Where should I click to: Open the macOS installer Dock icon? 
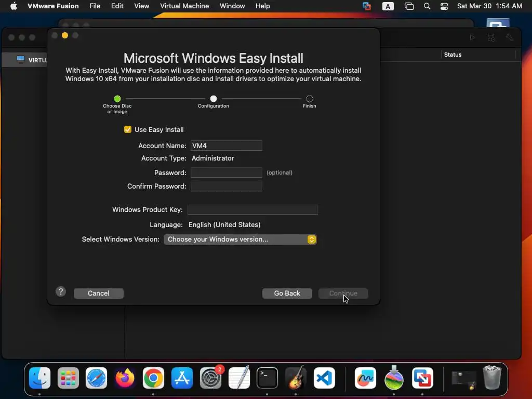coord(394,378)
